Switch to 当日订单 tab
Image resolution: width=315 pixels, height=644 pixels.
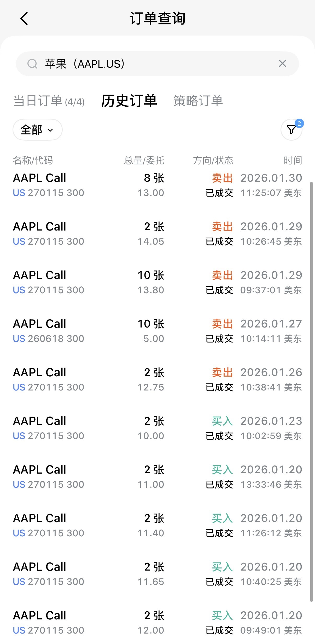pos(49,101)
